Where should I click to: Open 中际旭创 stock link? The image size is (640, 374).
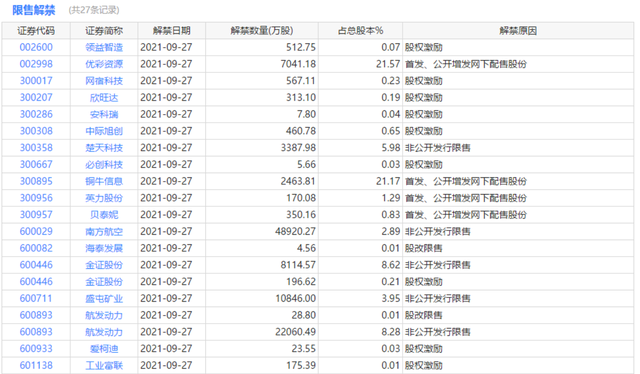[104, 131]
